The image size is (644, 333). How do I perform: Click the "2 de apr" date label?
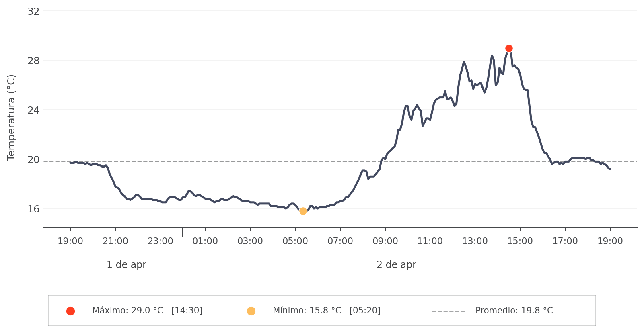tap(396, 265)
